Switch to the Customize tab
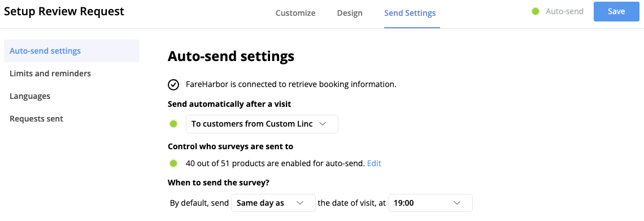The image size is (644, 221). 295,13
